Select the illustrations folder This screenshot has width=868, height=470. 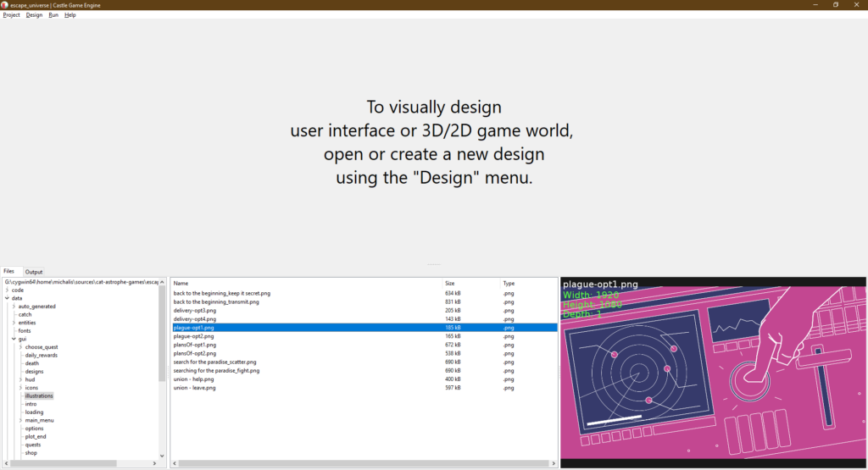39,396
